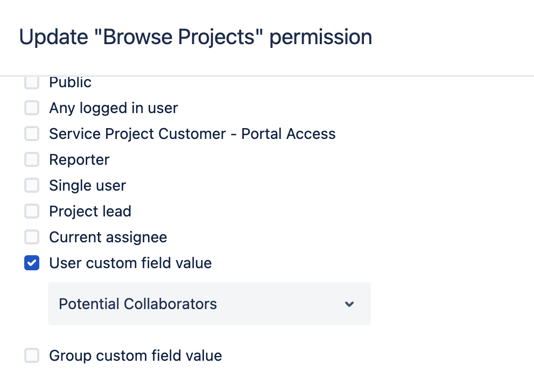The width and height of the screenshot is (534, 392).
Task: Check the Any logged in user option
Action: pyautogui.click(x=31, y=108)
